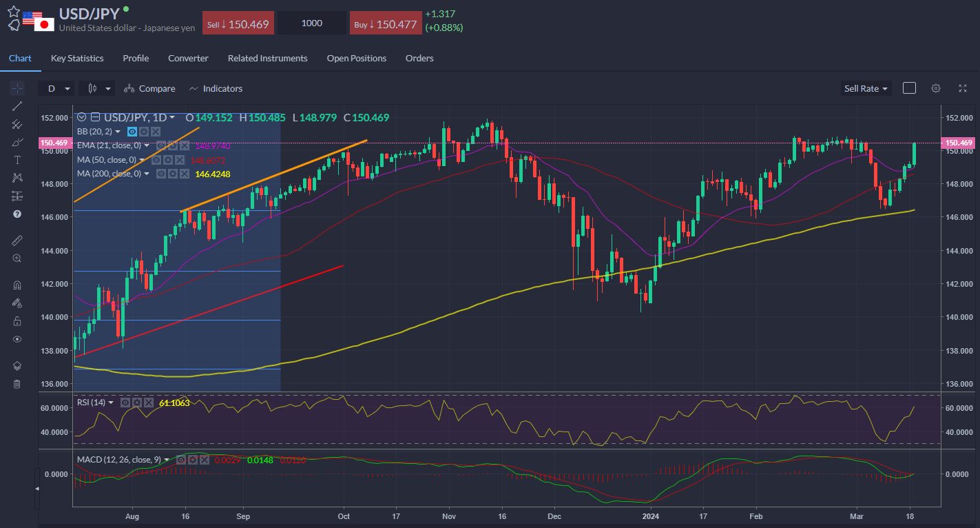Switch to the Orders tab

419,59
